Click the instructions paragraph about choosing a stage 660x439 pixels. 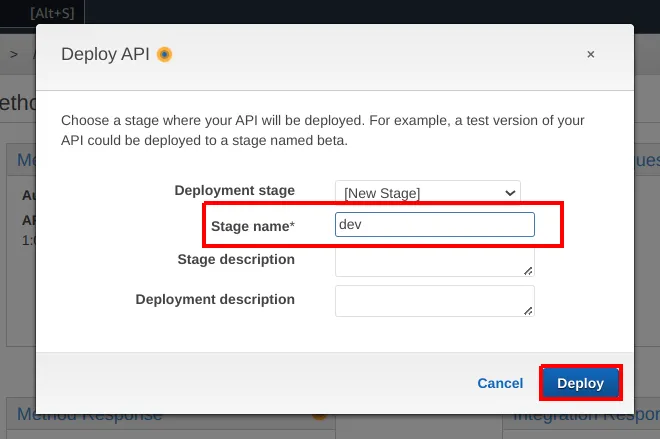322,130
